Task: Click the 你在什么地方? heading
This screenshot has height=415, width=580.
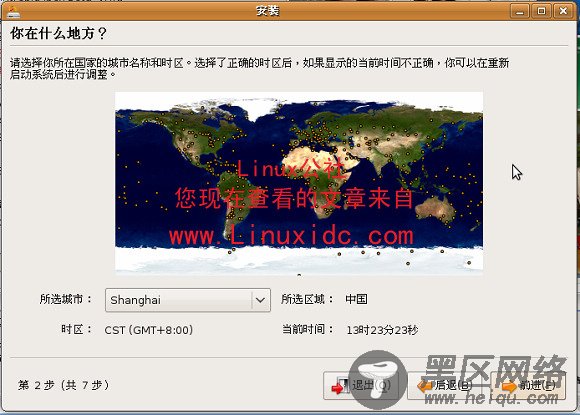Action: coord(58,34)
